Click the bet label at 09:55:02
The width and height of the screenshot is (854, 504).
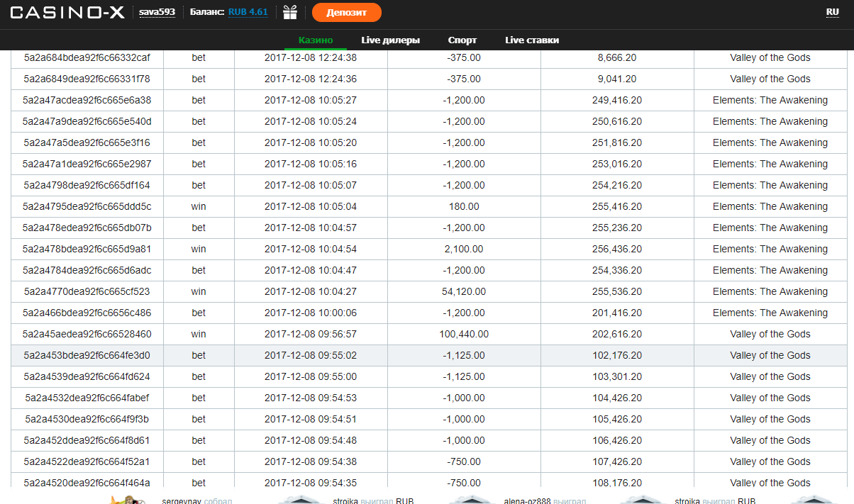pos(199,355)
